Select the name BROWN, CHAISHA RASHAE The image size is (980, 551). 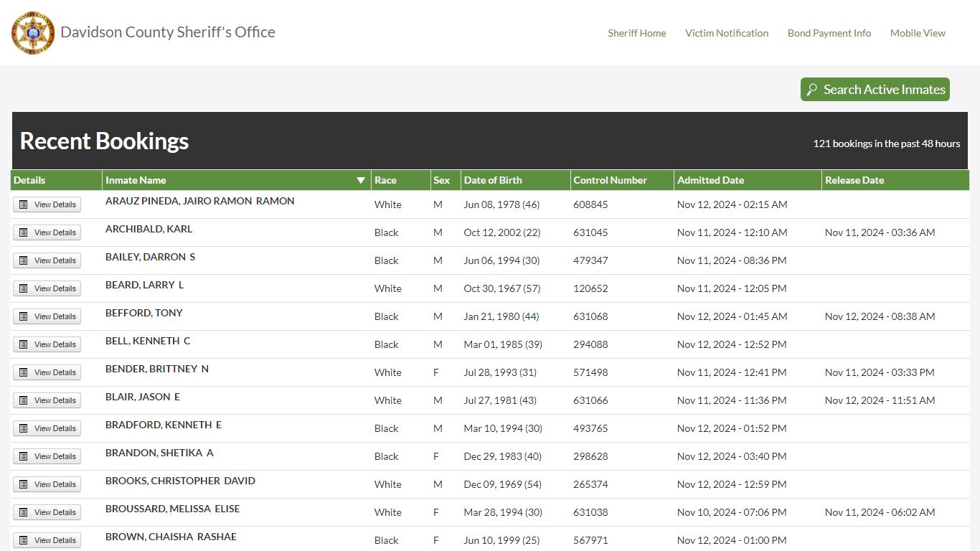[x=171, y=537]
